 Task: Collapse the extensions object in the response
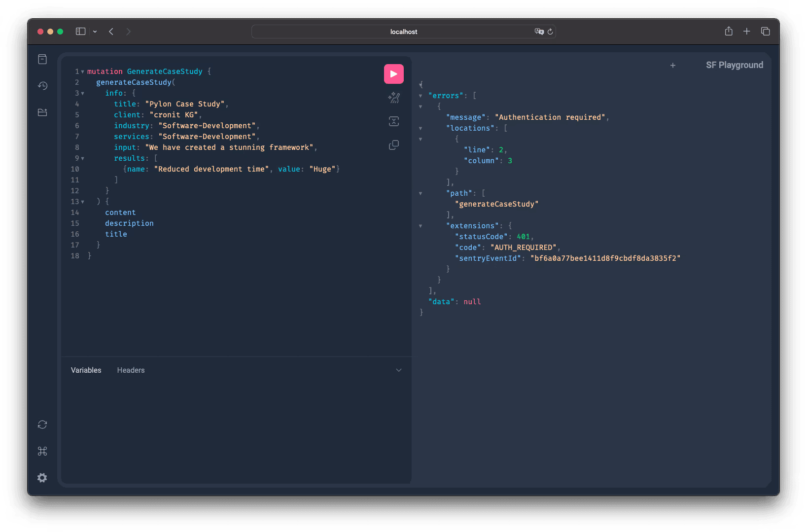tap(421, 225)
